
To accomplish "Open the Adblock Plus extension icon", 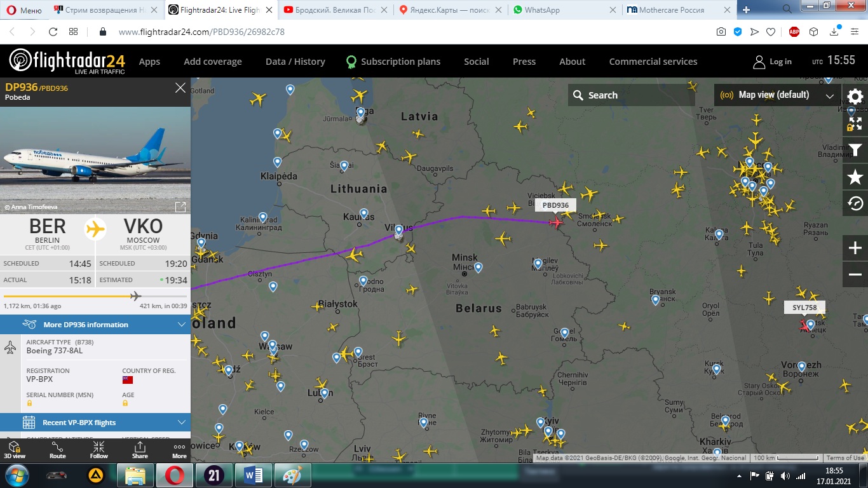I will click(794, 32).
